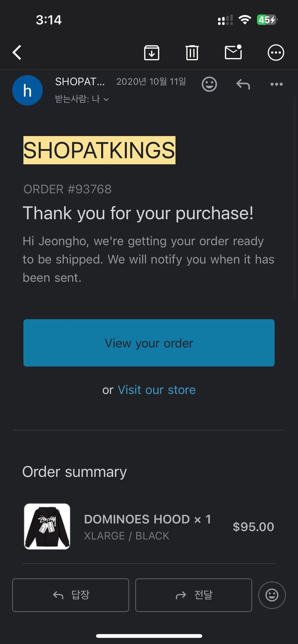The height and width of the screenshot is (644, 298).
Task: Tap the 전달 forward button
Action: pyautogui.click(x=194, y=595)
